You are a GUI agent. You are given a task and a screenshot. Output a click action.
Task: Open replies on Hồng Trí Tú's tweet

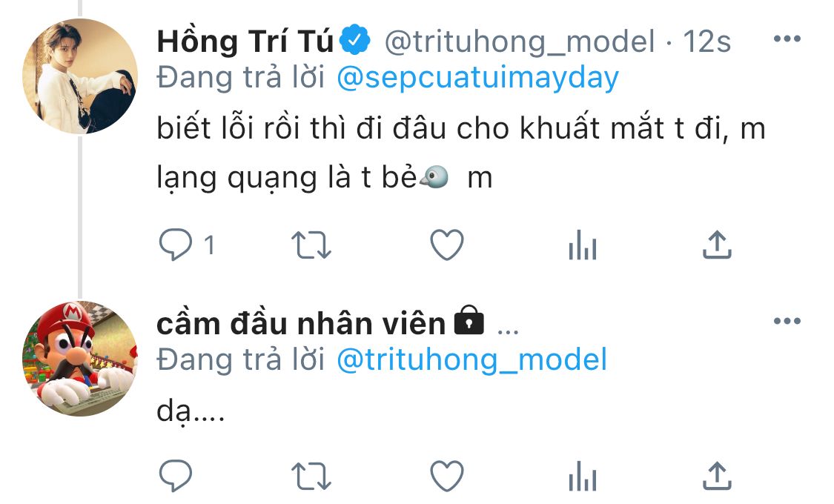pyautogui.click(x=186, y=245)
